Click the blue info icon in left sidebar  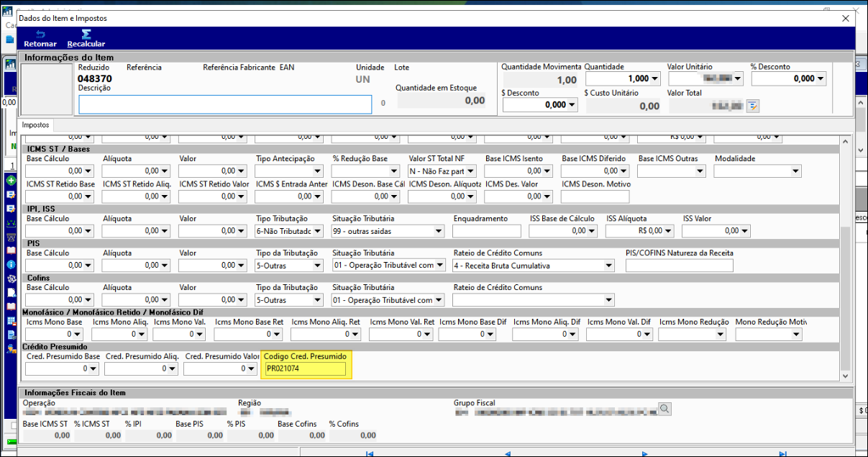tap(11, 264)
